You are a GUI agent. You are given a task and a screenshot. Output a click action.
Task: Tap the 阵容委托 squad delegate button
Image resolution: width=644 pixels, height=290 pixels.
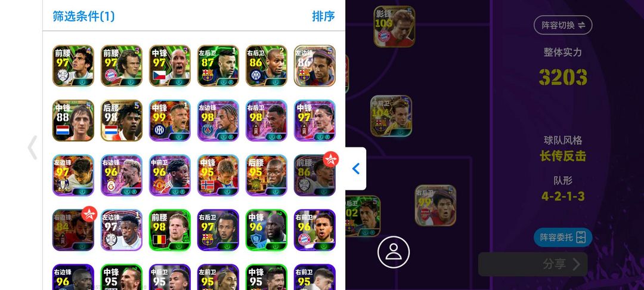pos(563,237)
